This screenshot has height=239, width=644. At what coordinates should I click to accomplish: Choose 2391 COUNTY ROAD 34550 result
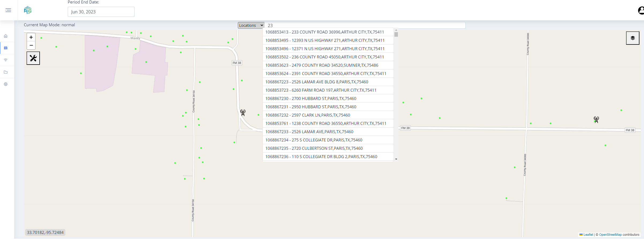(x=328, y=74)
